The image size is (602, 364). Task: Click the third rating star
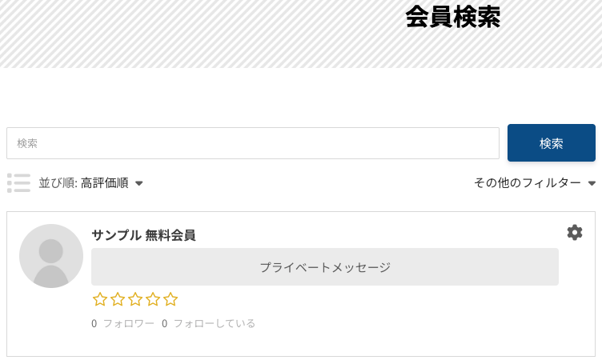point(135,299)
